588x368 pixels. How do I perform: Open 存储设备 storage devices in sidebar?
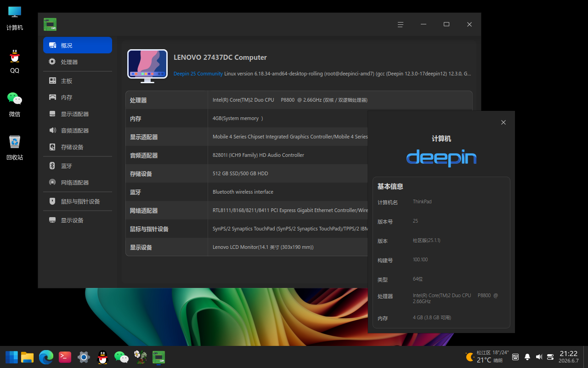78,147
